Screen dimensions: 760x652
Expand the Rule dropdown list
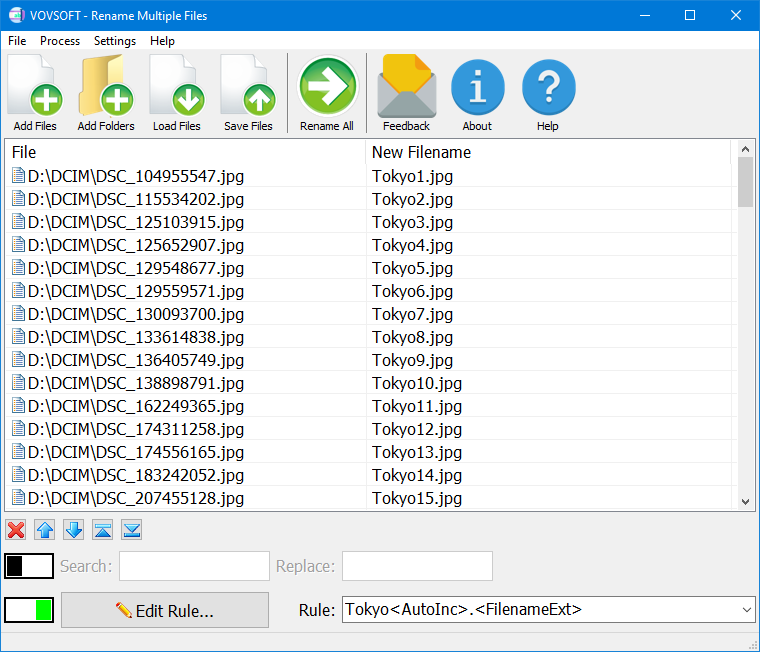click(x=746, y=609)
